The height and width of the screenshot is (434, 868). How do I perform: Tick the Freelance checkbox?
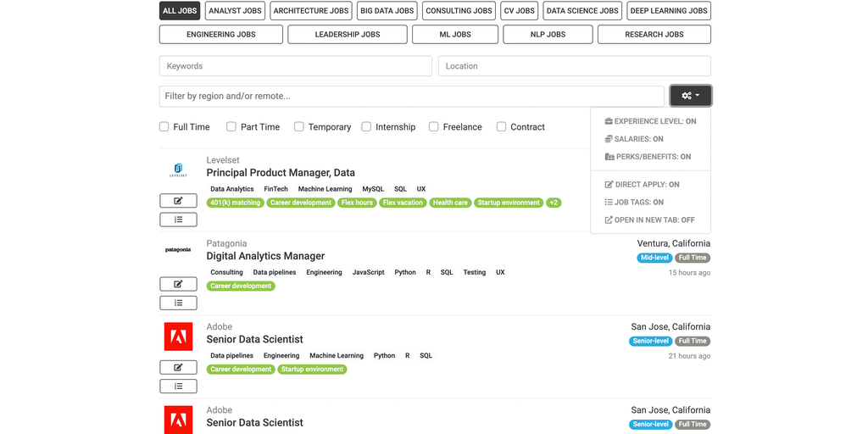pyautogui.click(x=434, y=127)
